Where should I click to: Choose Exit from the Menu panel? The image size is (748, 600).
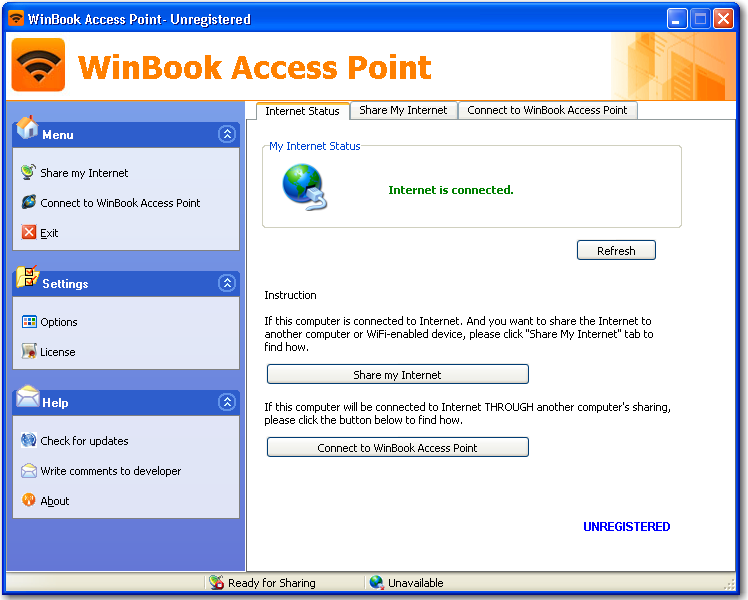tap(49, 233)
